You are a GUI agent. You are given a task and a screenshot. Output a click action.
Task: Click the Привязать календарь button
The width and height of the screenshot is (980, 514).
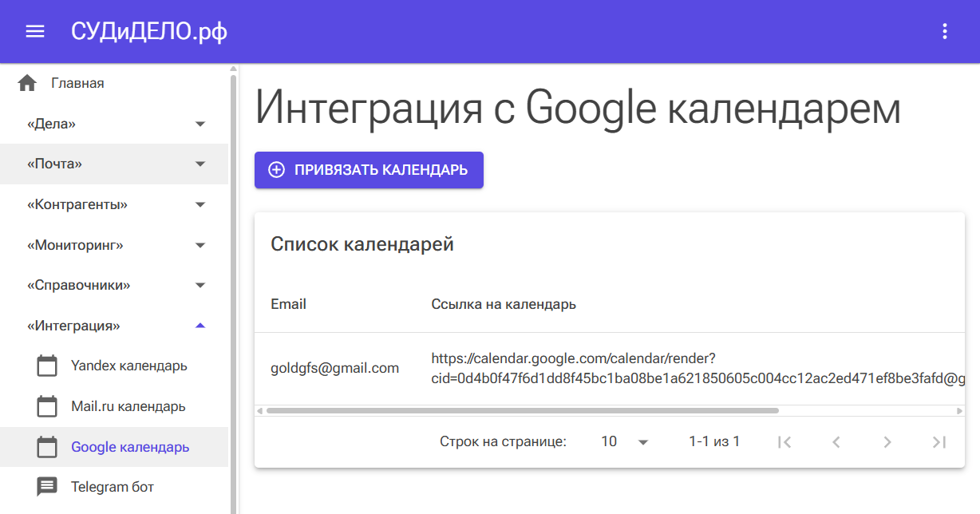[369, 170]
